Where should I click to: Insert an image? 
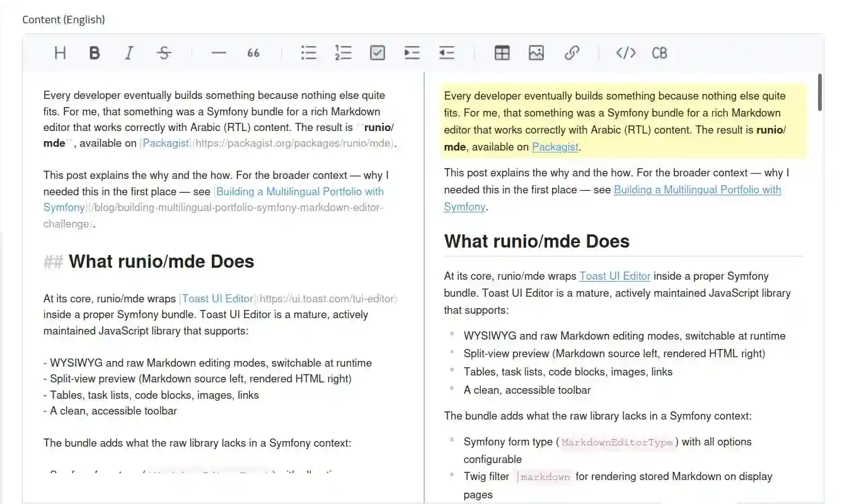536,53
